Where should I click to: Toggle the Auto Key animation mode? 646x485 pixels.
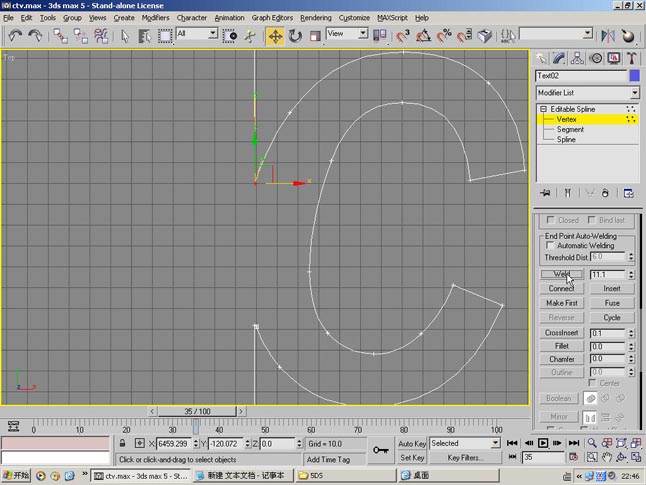pyautogui.click(x=412, y=443)
